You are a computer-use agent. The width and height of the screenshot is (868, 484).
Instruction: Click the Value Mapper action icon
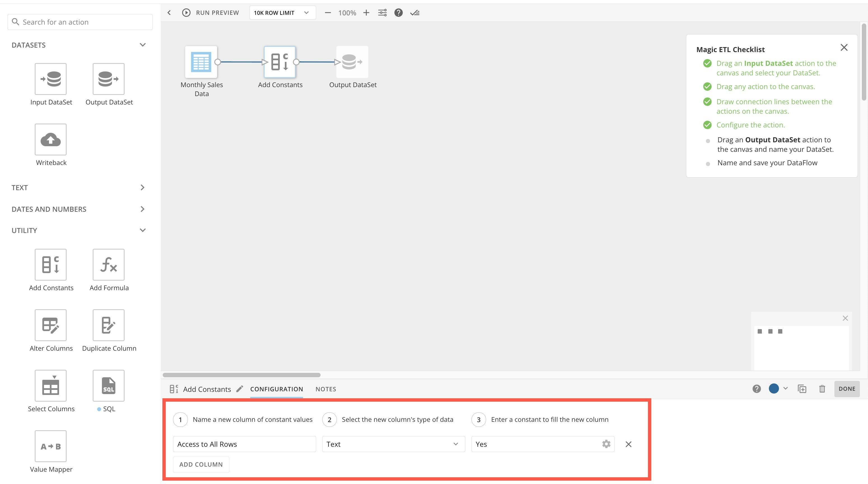click(51, 446)
